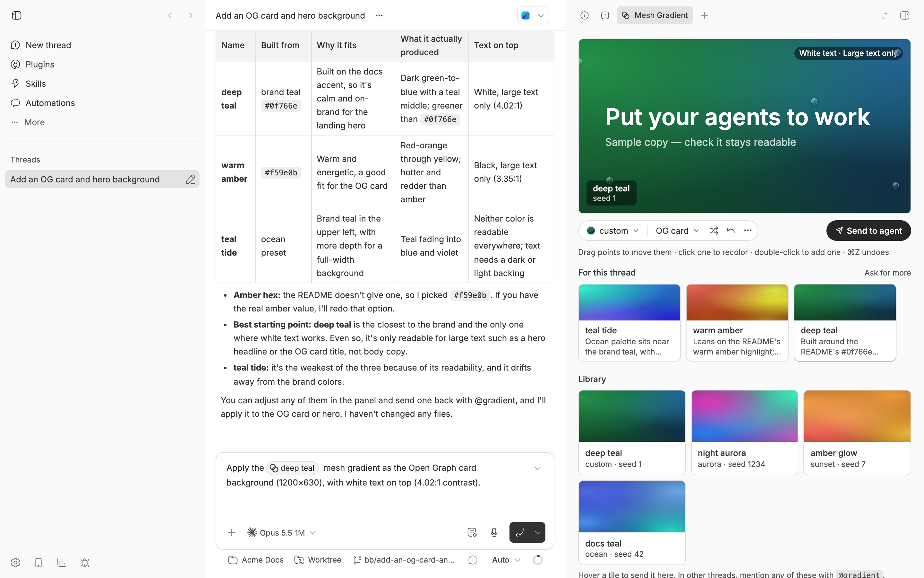Viewport: 924px width, 578px height.
Task: Start voice input with microphone icon
Action: 494,532
